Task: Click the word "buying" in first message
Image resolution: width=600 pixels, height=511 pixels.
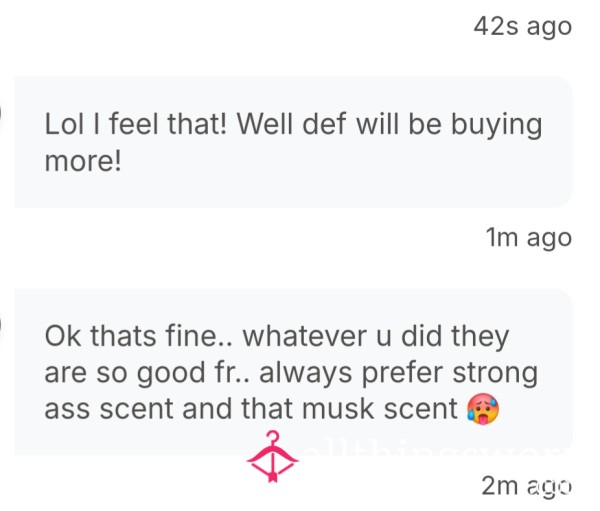Action: (x=497, y=126)
